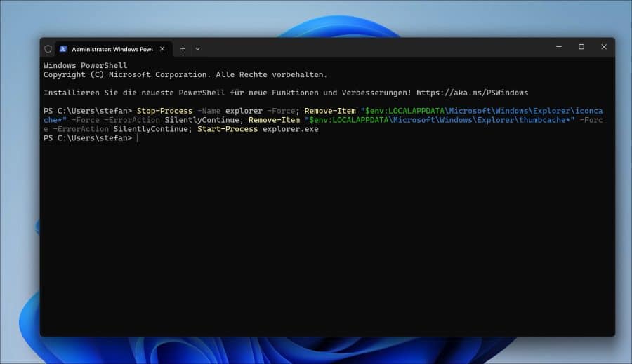
Task: Maximize the Windows Terminal window
Action: [581, 47]
